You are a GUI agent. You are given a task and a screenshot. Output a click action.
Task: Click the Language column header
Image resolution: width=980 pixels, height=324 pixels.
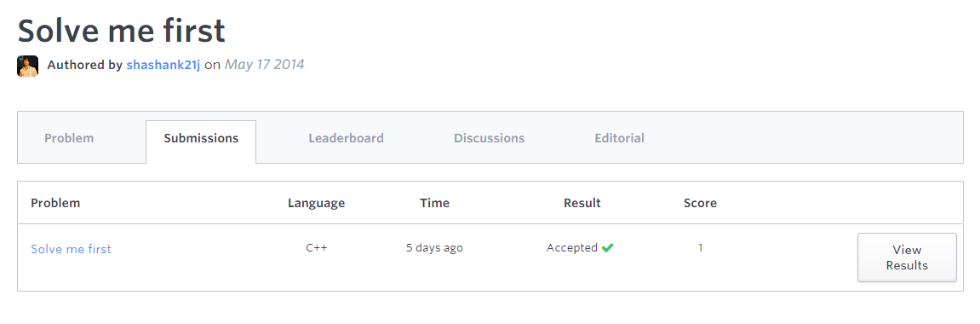pos(316,203)
